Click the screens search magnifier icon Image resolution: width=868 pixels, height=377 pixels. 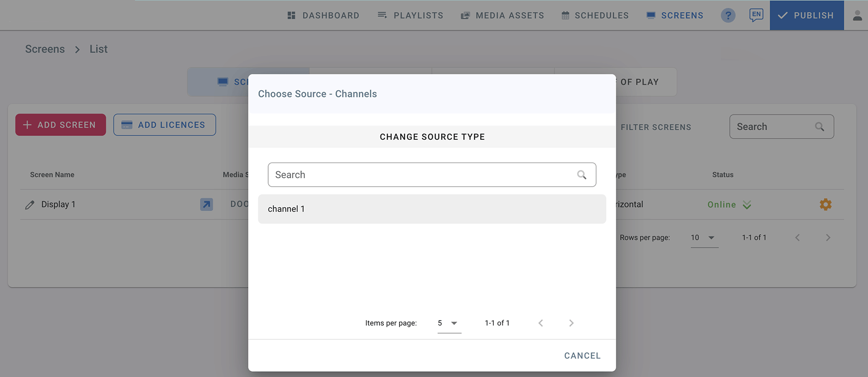click(x=819, y=127)
